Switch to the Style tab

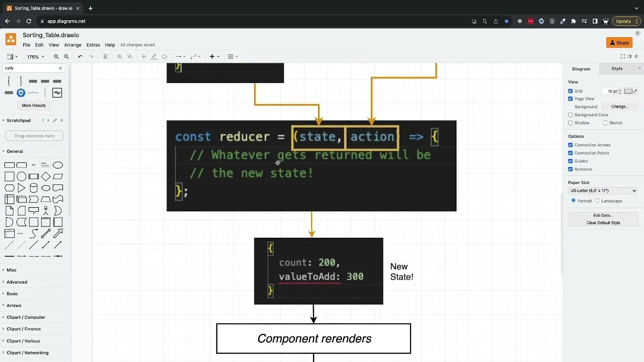point(617,69)
